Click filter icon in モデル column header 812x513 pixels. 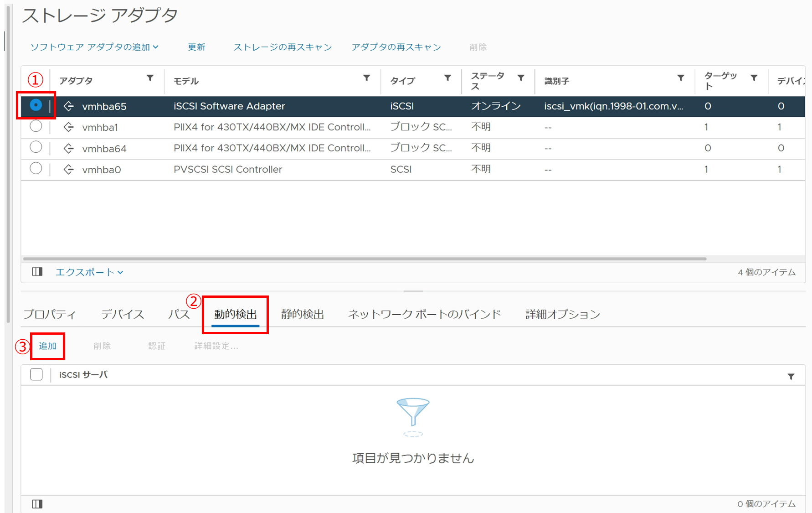(366, 78)
